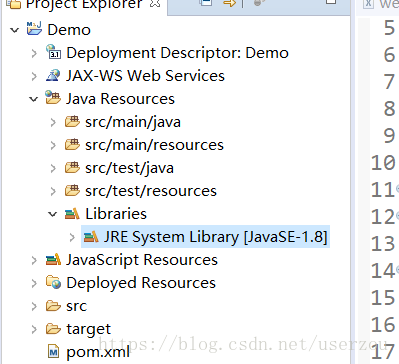Screen dimensions: 399x364
Task: Click the Java Resources folder icon
Action: [x=53, y=98]
